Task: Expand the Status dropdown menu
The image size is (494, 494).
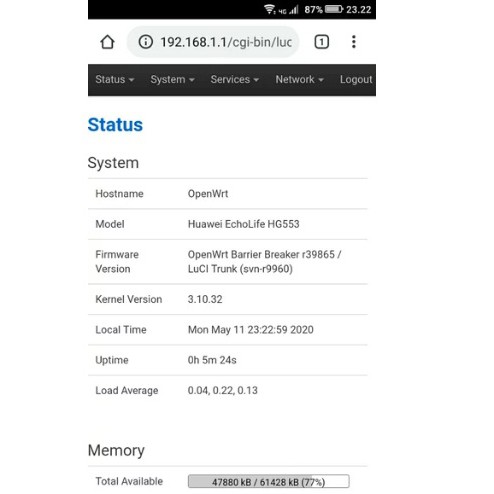Action: point(115,80)
